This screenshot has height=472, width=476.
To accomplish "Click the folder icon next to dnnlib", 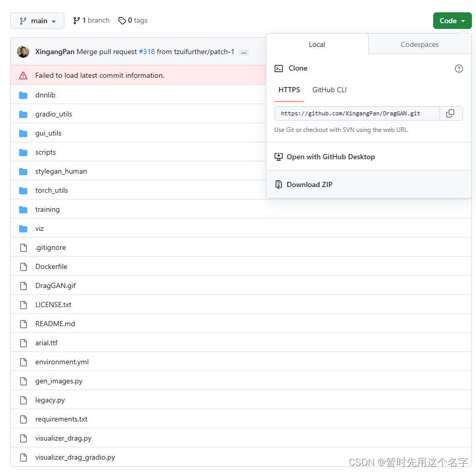I will 23,95.
